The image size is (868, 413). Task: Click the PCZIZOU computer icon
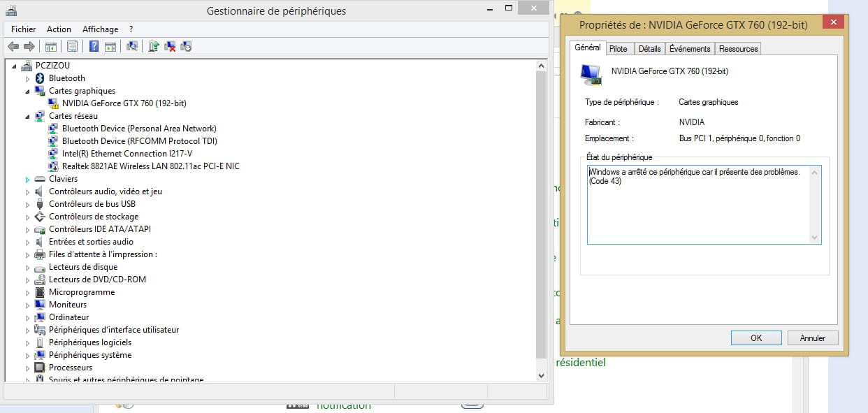point(27,66)
